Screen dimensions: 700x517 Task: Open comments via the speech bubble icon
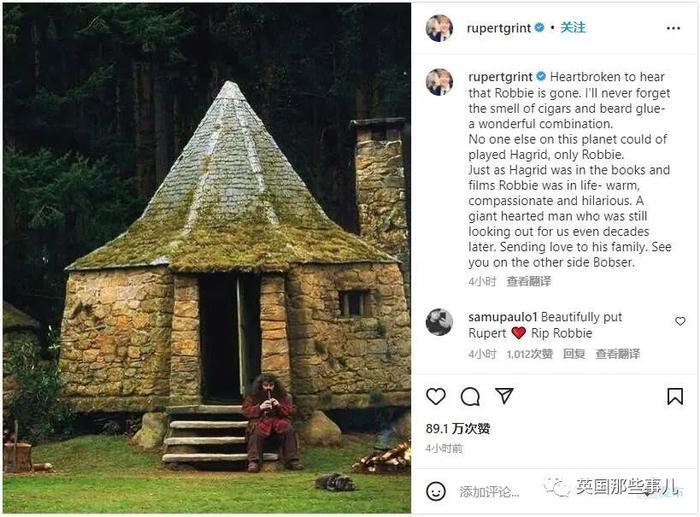pyautogui.click(x=470, y=397)
